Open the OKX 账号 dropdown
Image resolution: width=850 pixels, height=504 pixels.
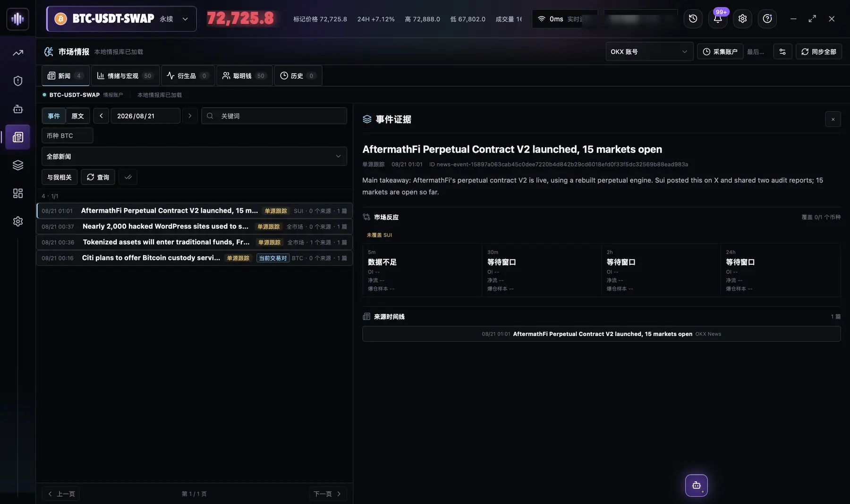[649, 52]
